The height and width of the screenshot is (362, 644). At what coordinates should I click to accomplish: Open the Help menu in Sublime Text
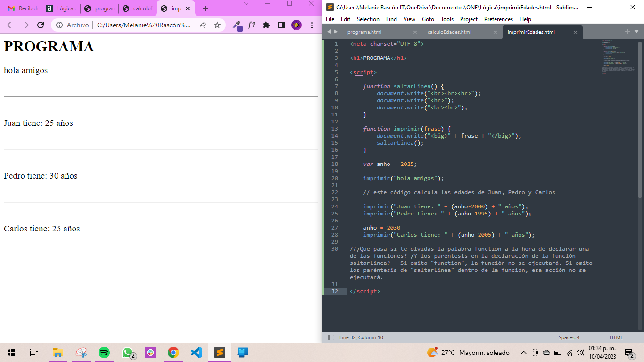525,19
